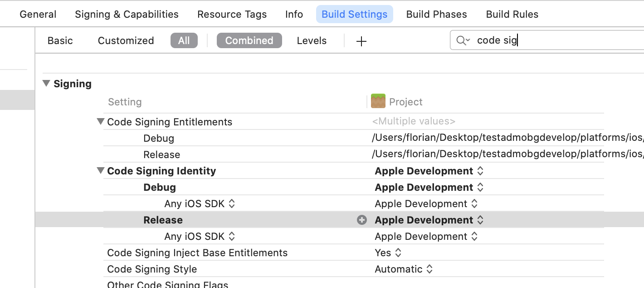Collapse the Signing section triangle
The height and width of the screenshot is (288, 644).
tap(46, 84)
